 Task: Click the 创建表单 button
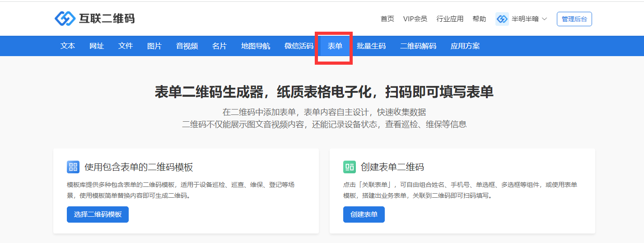click(x=364, y=214)
